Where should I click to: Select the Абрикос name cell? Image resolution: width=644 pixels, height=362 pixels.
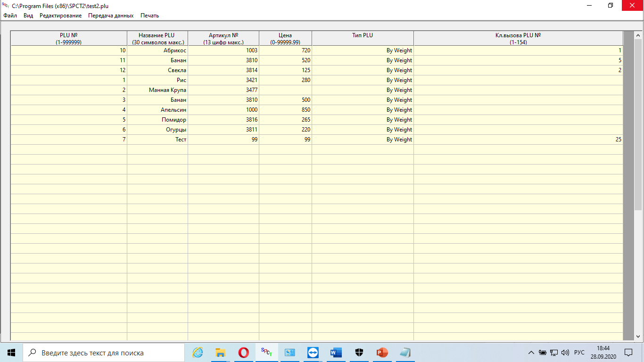click(x=157, y=50)
